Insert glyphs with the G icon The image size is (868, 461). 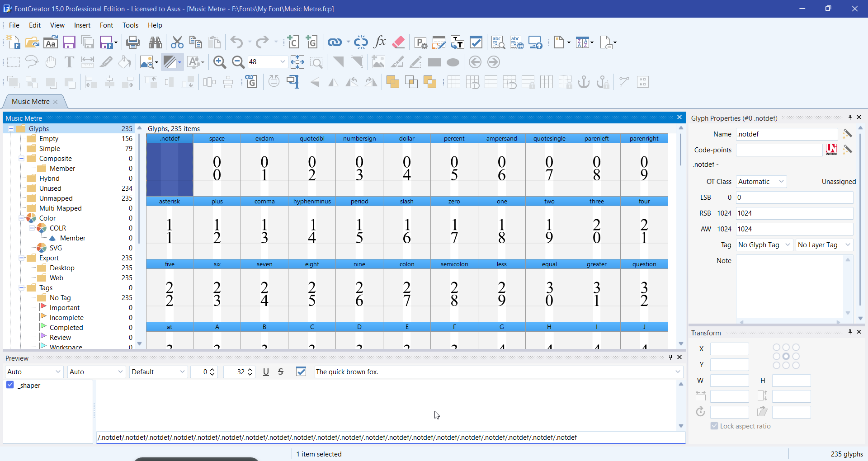(x=312, y=42)
